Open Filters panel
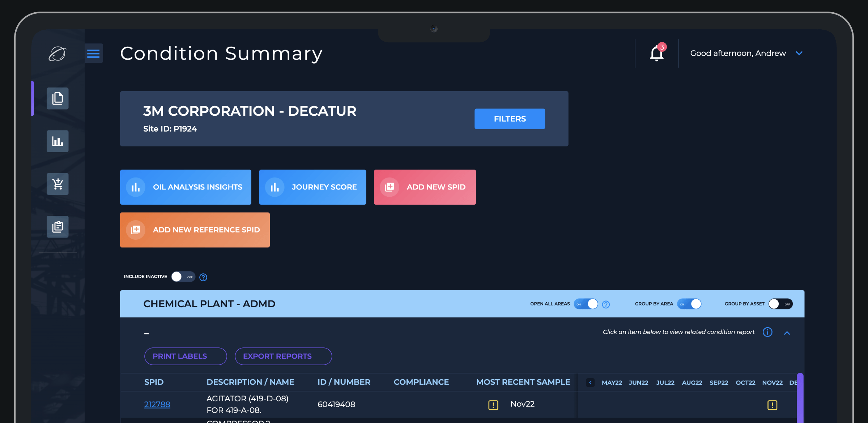 510,119
